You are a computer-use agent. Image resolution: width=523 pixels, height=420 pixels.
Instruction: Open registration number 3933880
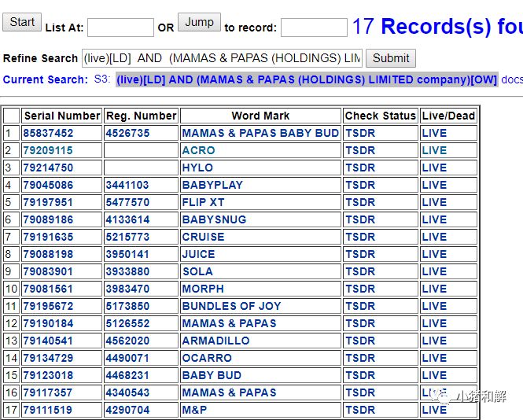point(127,271)
